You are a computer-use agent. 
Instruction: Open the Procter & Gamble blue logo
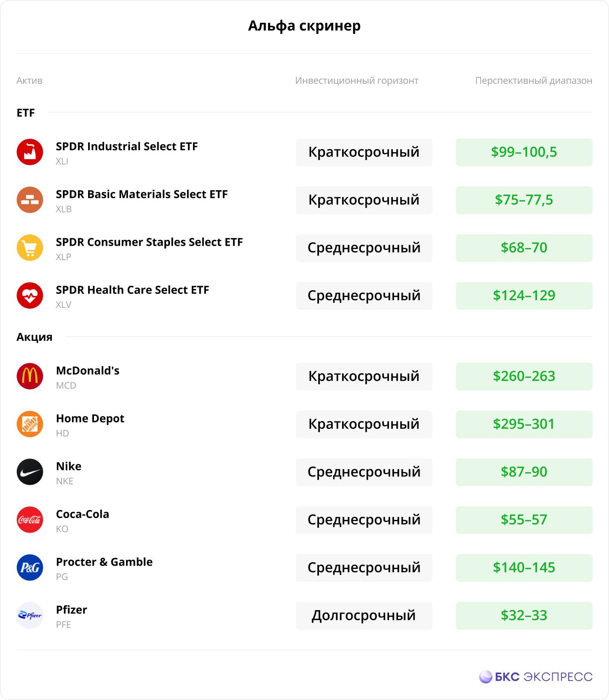[30, 567]
